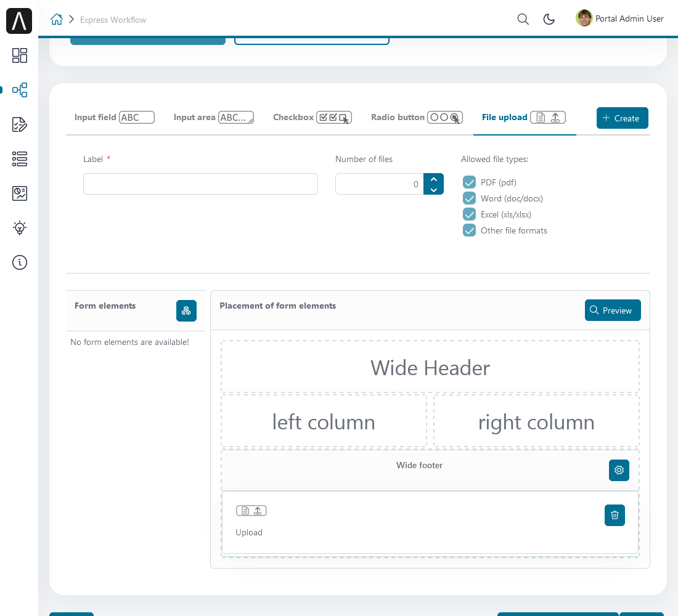This screenshot has height=616, width=678.
Task: Open Express Workflow breadcrumb link
Action: tap(113, 20)
